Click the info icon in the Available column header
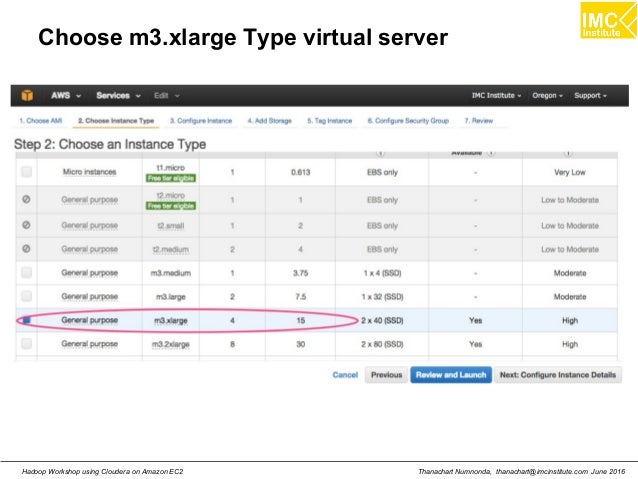 pos(491,154)
